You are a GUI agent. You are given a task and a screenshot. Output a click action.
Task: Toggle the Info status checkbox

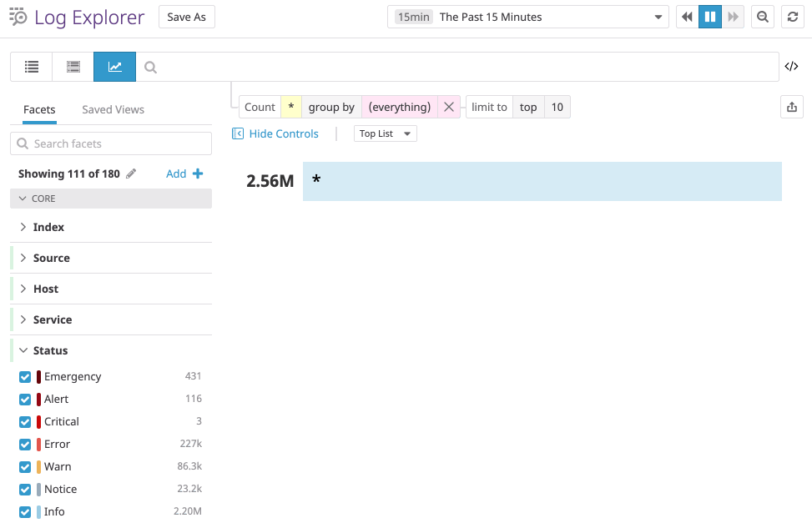25,512
